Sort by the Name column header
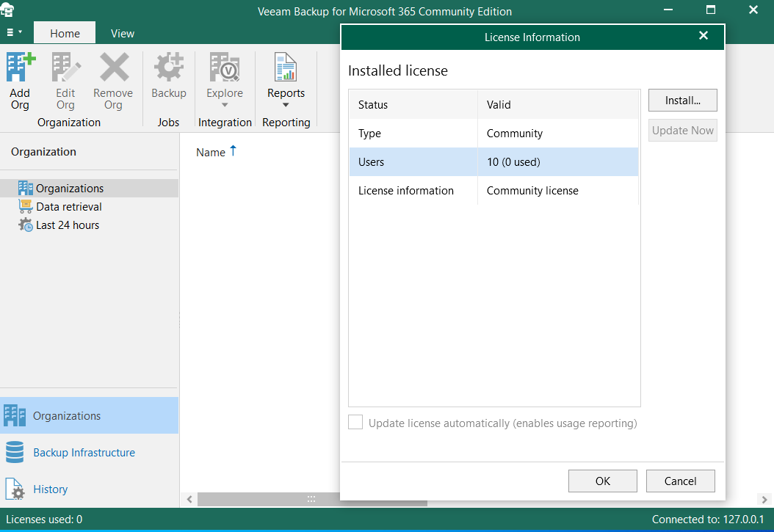 click(211, 153)
